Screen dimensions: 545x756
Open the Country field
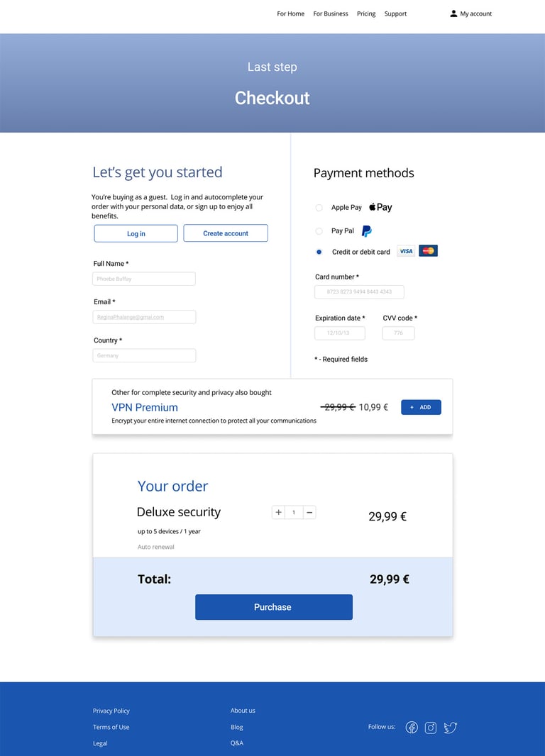(144, 355)
